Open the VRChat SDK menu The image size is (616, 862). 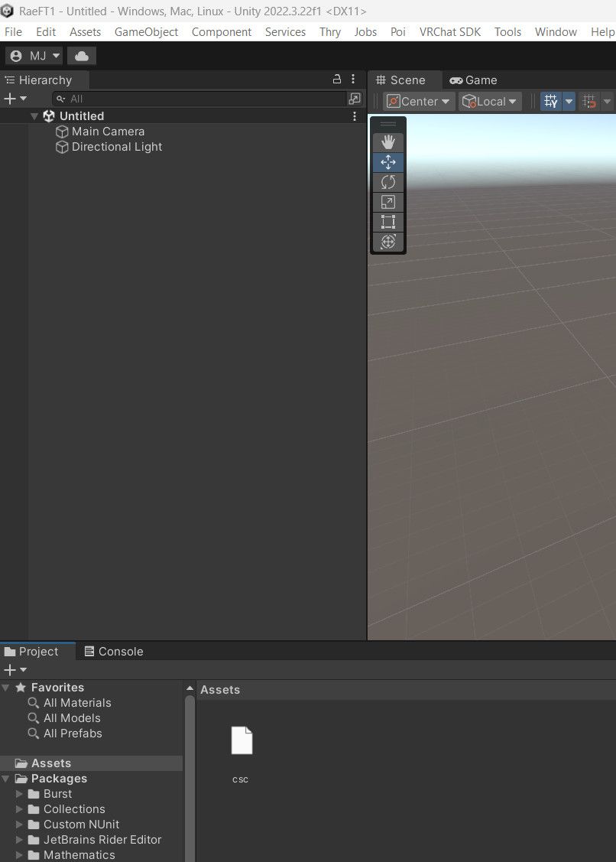(450, 32)
